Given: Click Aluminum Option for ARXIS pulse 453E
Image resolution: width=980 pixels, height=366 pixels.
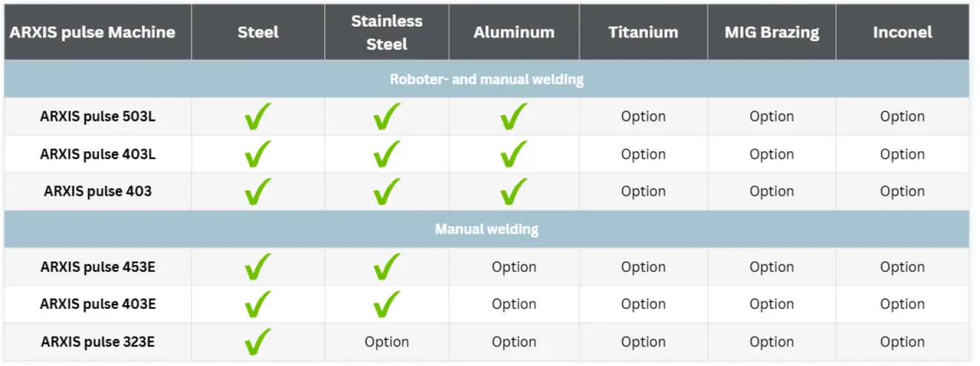Looking at the screenshot, I should tap(514, 267).
